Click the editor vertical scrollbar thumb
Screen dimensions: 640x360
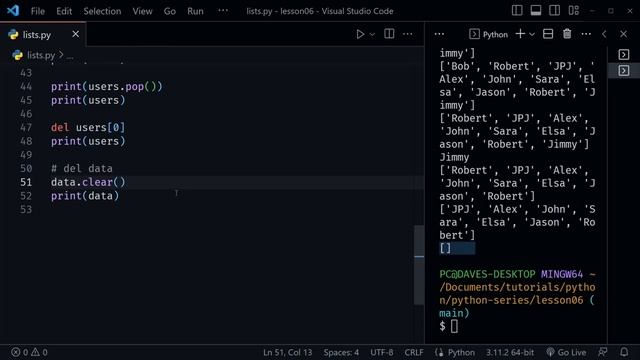coord(419,264)
